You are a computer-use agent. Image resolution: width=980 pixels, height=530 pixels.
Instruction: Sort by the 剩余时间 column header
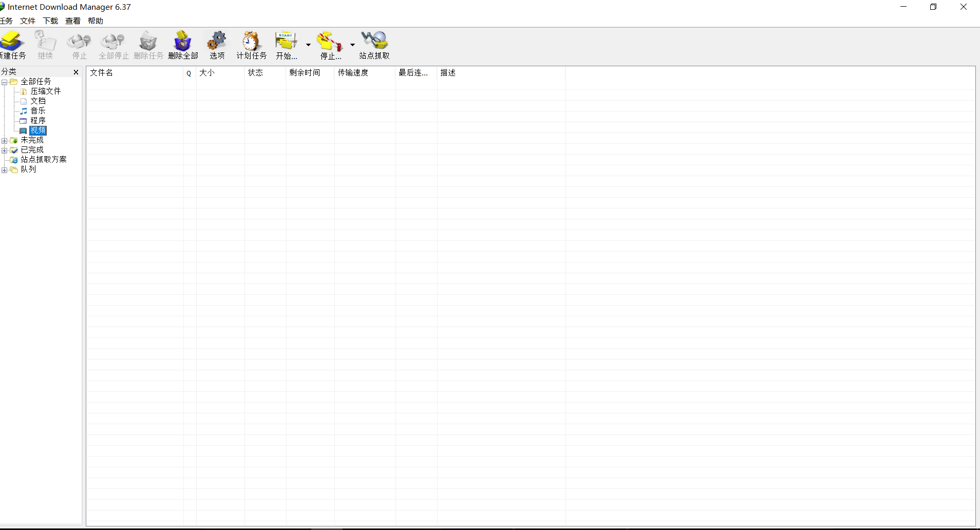tap(310, 73)
